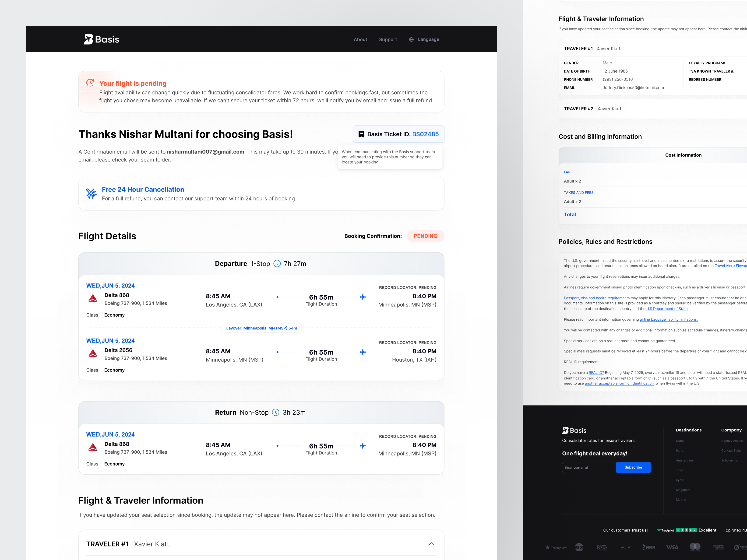Click the 3h 23m return duration
This screenshot has height=560, width=747.
294,413
